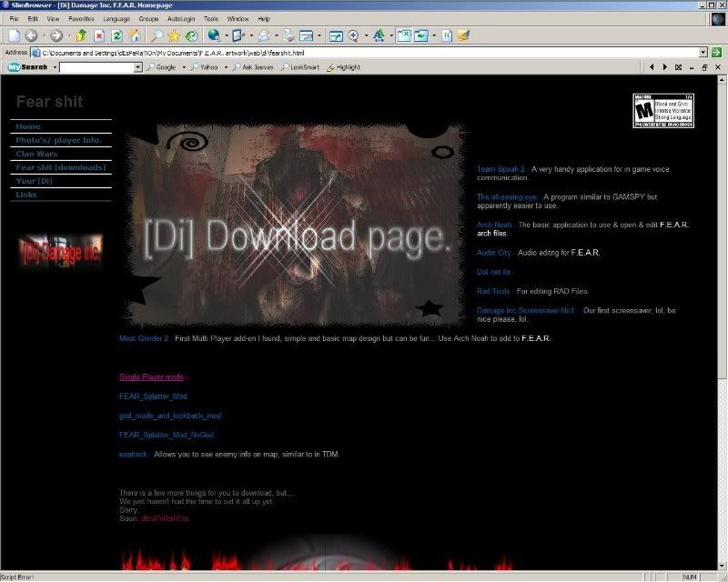Click the green Up-level arrow icon
This screenshot has width=728, height=582.
tap(81, 35)
